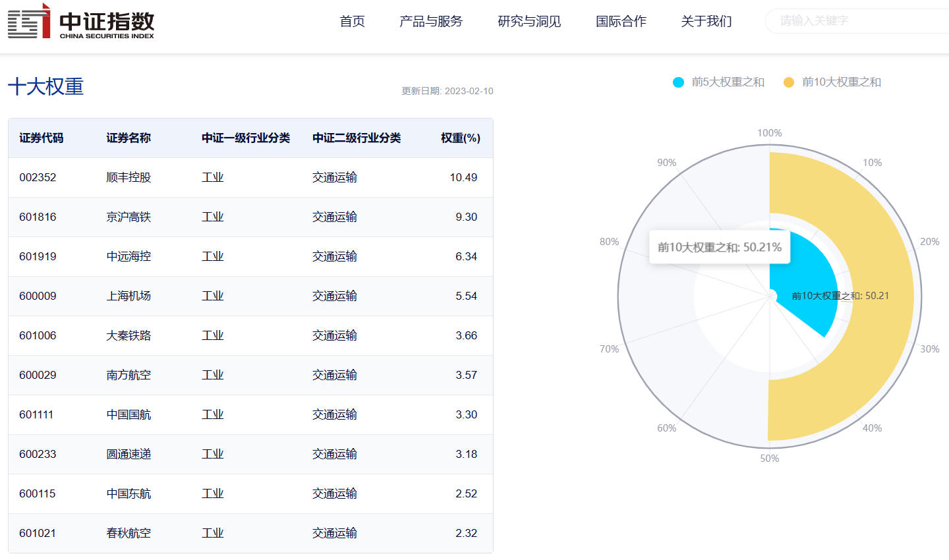Open details for 顺丰控股 stock

coord(129,177)
